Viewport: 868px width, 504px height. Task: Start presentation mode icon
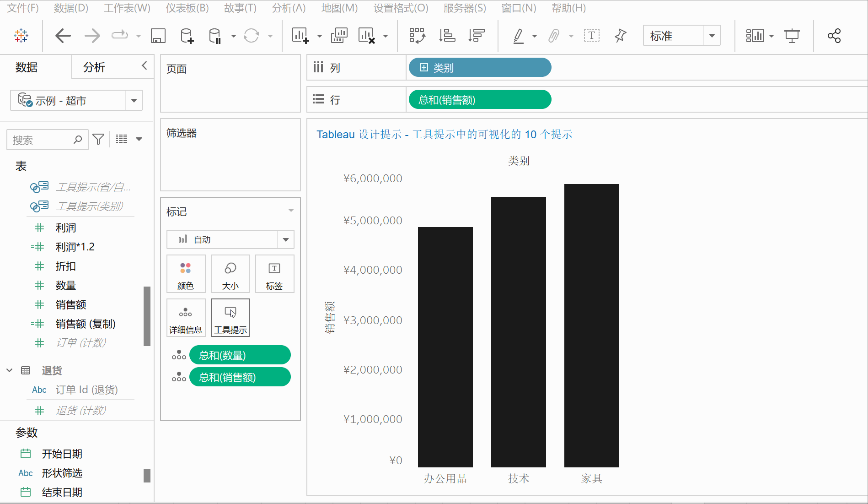792,36
